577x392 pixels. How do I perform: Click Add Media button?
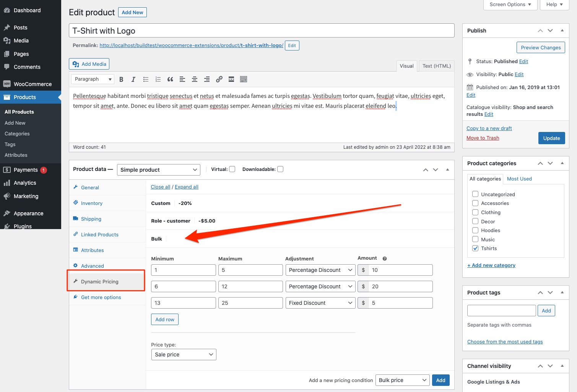tap(89, 64)
